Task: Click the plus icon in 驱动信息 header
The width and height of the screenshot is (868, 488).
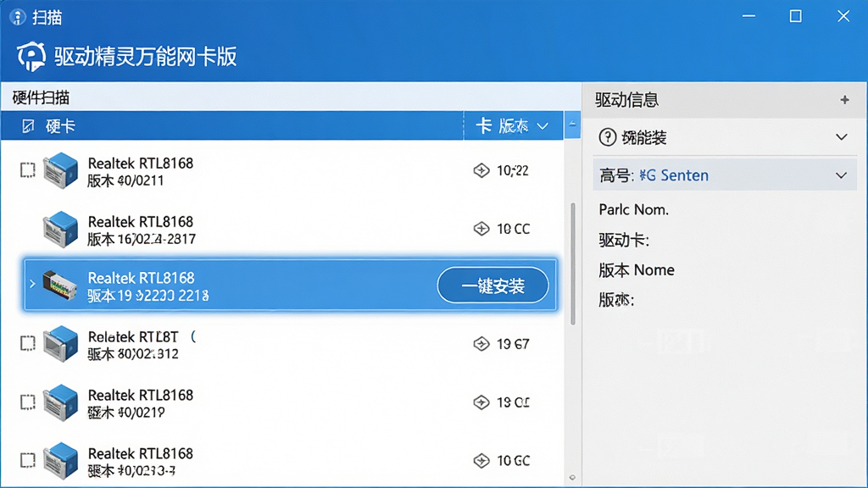Action: [844, 100]
